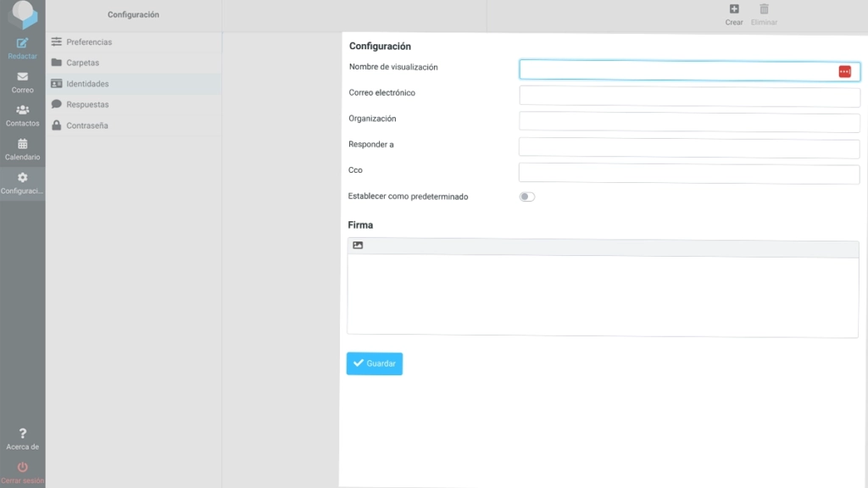Open the Contactos people icon
The height and width of the screenshot is (488, 868).
click(x=22, y=110)
